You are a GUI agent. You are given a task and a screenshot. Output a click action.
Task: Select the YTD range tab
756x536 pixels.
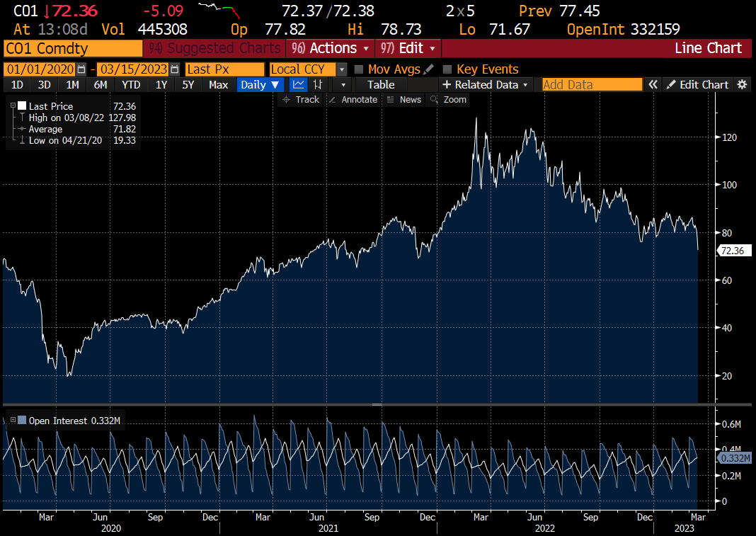131,85
